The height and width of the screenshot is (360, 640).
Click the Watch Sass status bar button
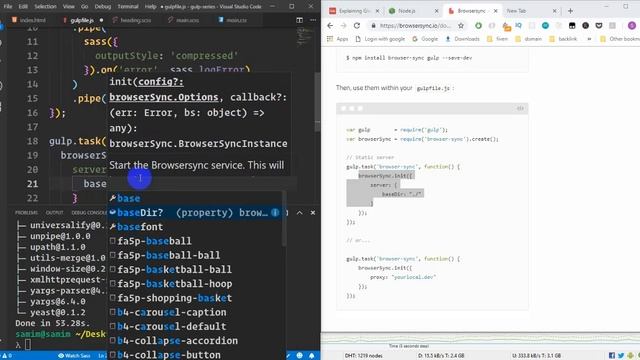74,356
